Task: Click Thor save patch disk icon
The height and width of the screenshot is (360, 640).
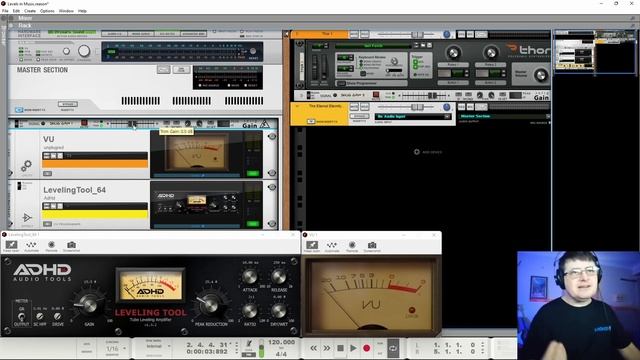Action: (x=429, y=45)
